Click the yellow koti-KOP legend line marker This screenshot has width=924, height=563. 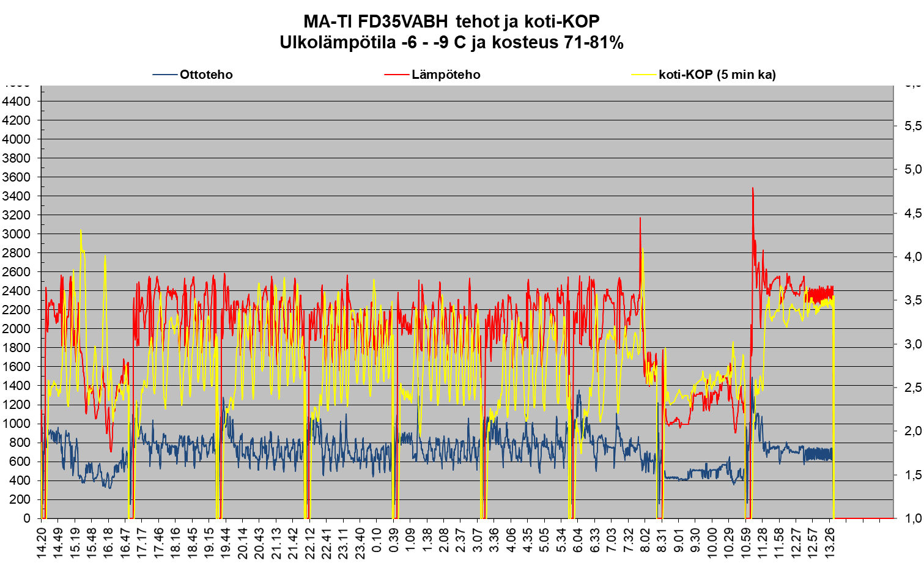(x=643, y=75)
